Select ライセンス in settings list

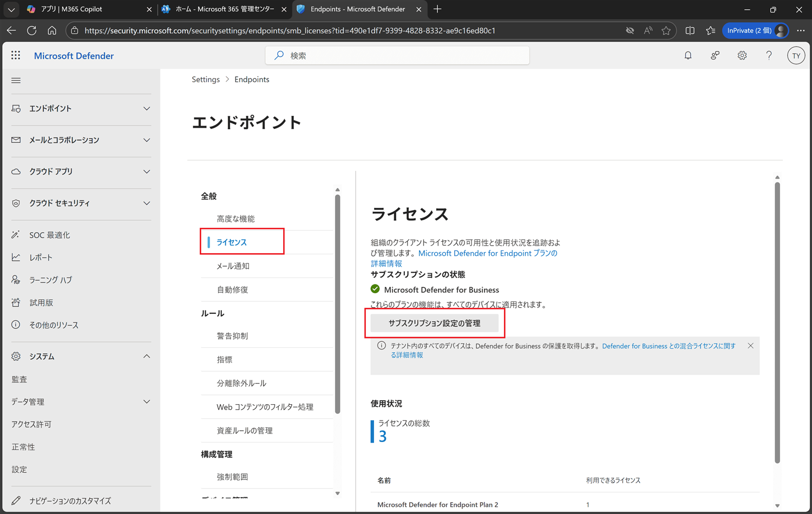[232, 242]
